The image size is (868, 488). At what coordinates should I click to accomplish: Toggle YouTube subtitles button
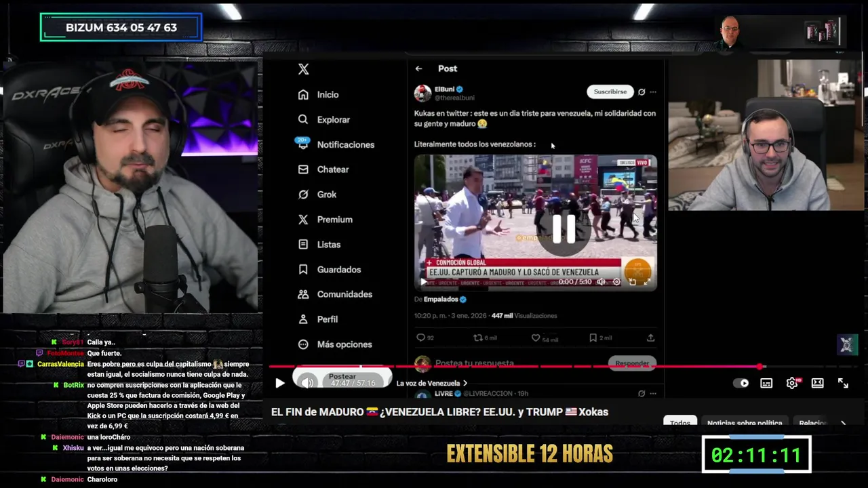coord(766,383)
